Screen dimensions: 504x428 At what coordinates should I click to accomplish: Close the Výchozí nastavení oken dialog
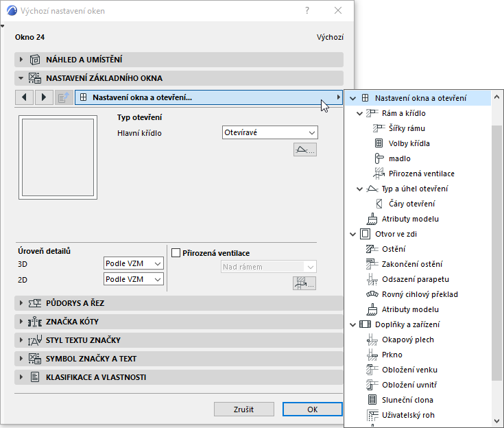click(338, 10)
